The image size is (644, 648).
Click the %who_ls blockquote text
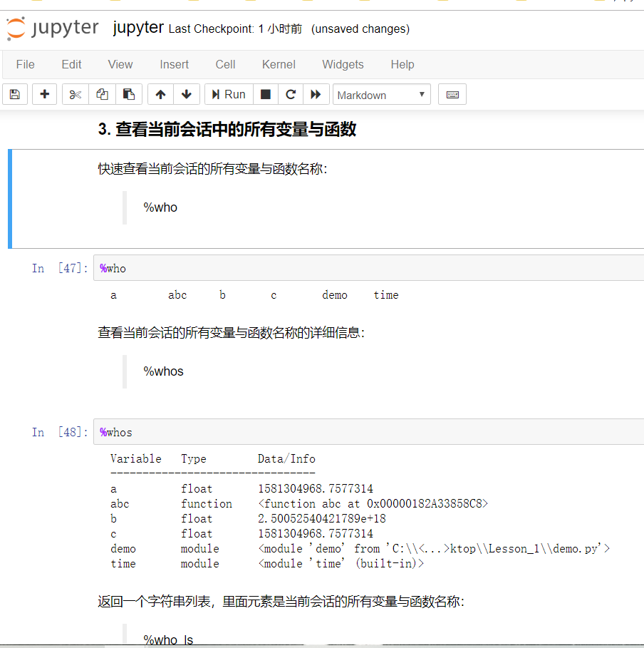click(168, 639)
